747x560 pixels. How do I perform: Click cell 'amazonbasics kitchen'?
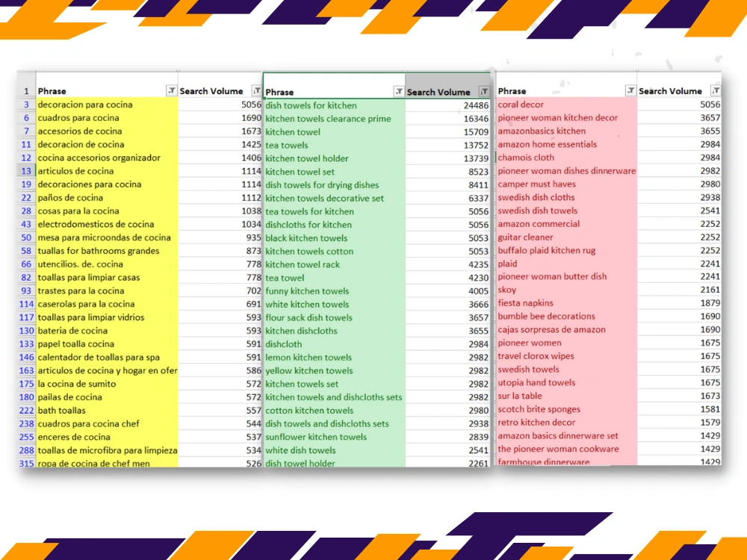click(x=566, y=131)
